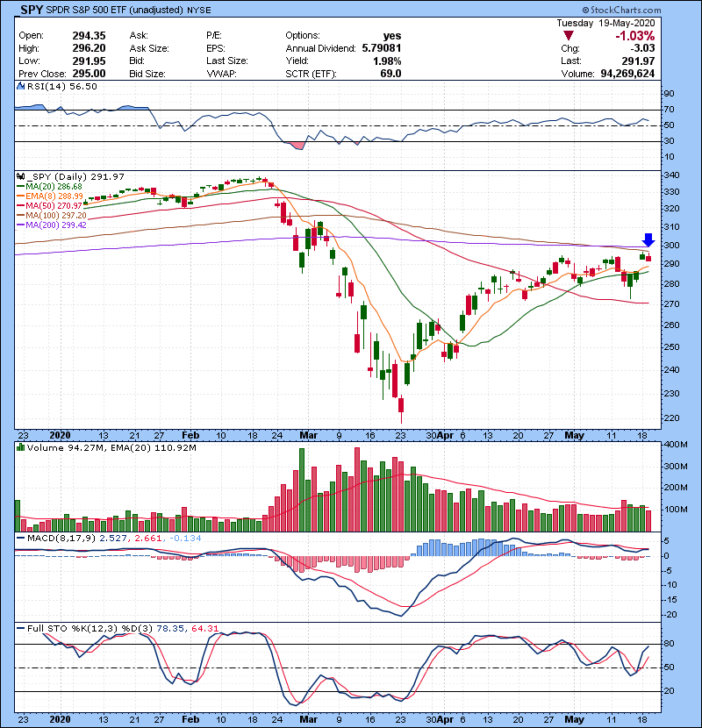Screen dimensions: 702x728
Task: Click the P/E: label
Action: pyautogui.click(x=215, y=36)
